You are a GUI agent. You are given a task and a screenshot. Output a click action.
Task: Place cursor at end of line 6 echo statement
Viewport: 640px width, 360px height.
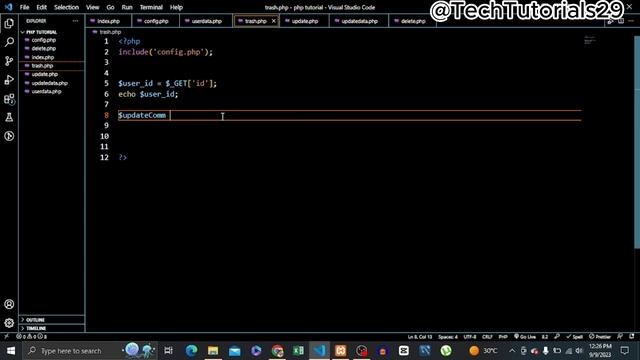(x=179, y=94)
